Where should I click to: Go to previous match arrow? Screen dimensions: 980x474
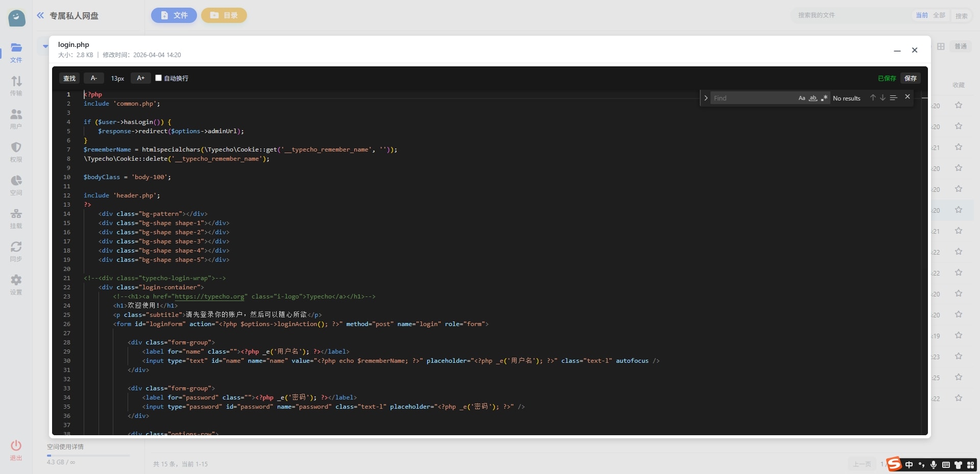[873, 97]
